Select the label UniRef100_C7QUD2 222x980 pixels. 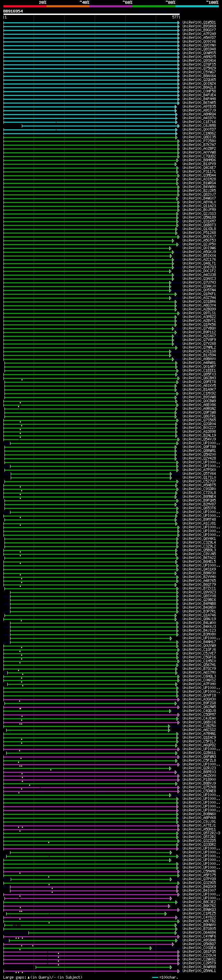pyautogui.click(x=199, y=156)
